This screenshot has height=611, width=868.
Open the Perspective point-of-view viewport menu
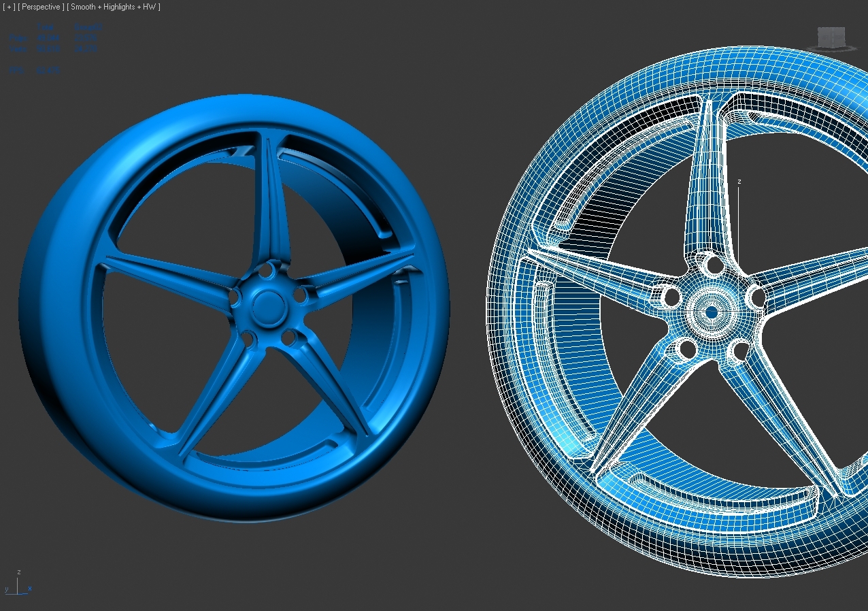tap(41, 7)
